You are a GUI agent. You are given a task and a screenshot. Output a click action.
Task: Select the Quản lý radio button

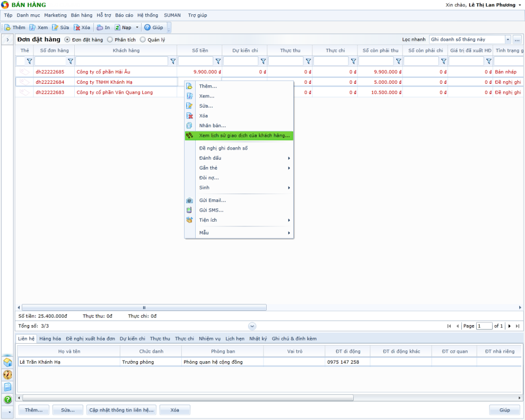point(143,40)
